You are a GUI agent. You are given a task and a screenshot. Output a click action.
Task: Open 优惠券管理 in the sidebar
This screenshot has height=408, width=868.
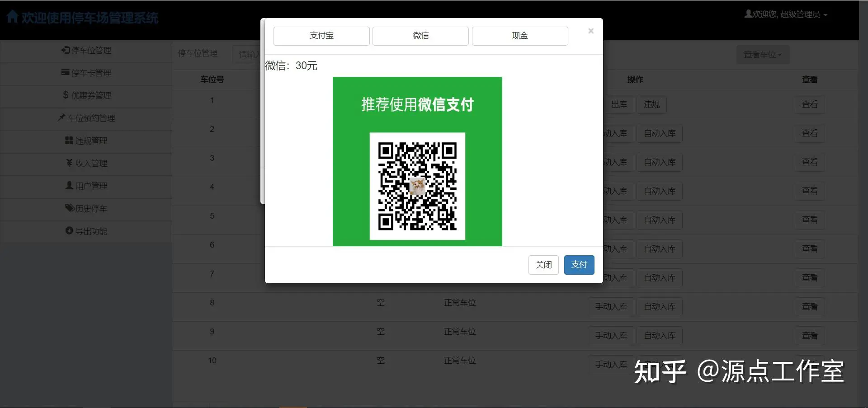86,97
